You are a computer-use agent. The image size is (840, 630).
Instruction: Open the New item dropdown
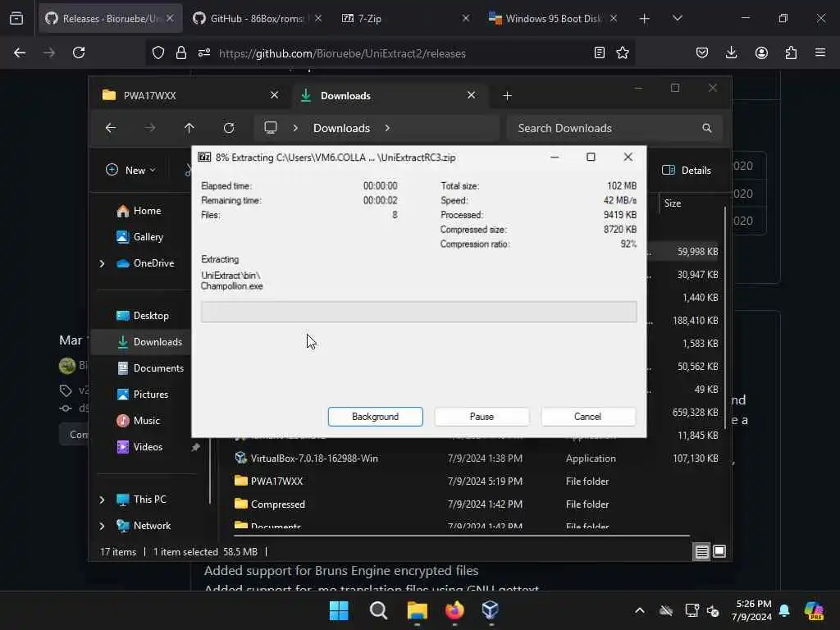pyautogui.click(x=130, y=170)
